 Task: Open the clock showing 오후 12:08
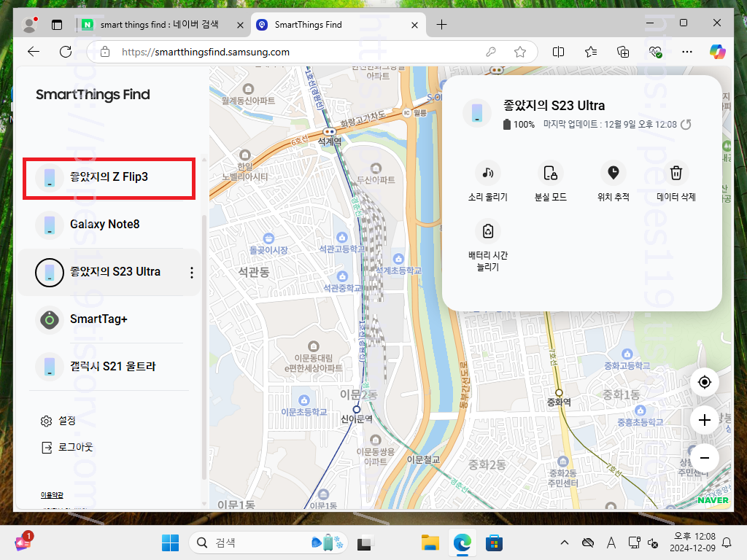pos(693,542)
